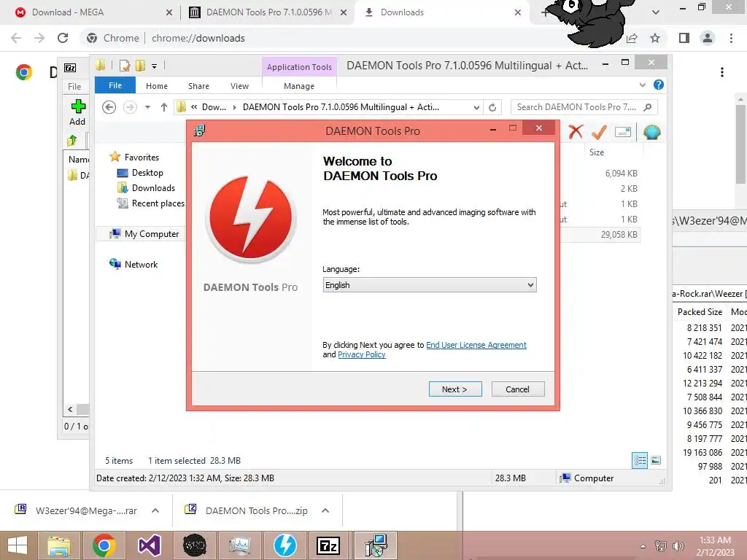
Task: Go back in Explorer window
Action: pos(109,107)
